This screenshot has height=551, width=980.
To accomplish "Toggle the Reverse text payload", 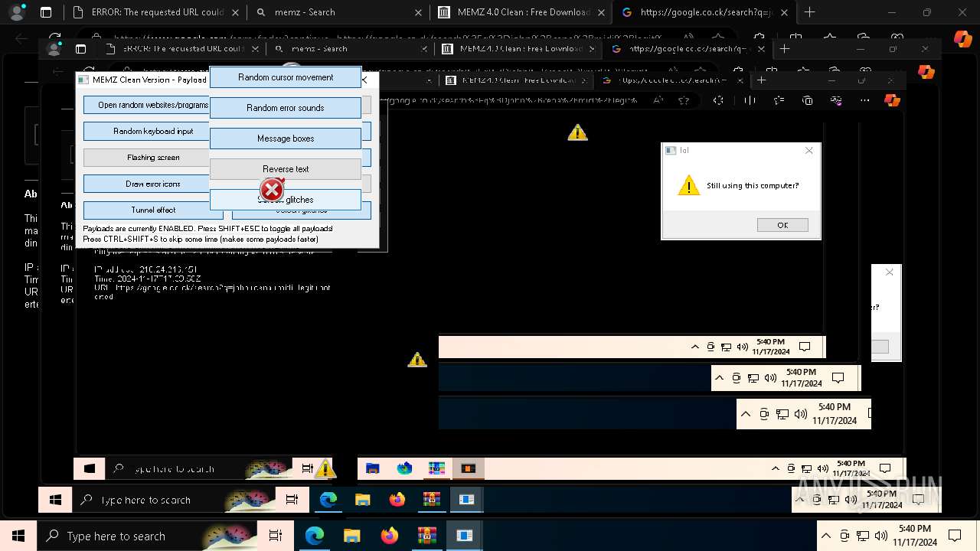I will click(x=286, y=169).
